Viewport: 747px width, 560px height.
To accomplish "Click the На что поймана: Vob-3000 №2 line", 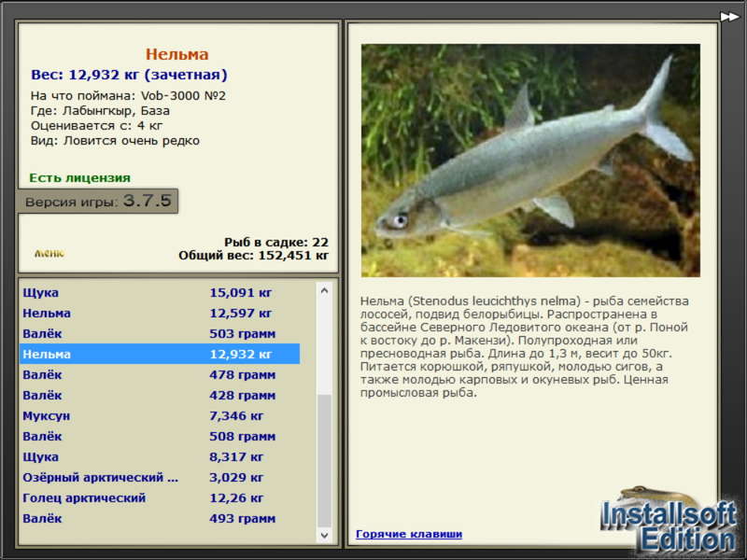I will tap(128, 96).
